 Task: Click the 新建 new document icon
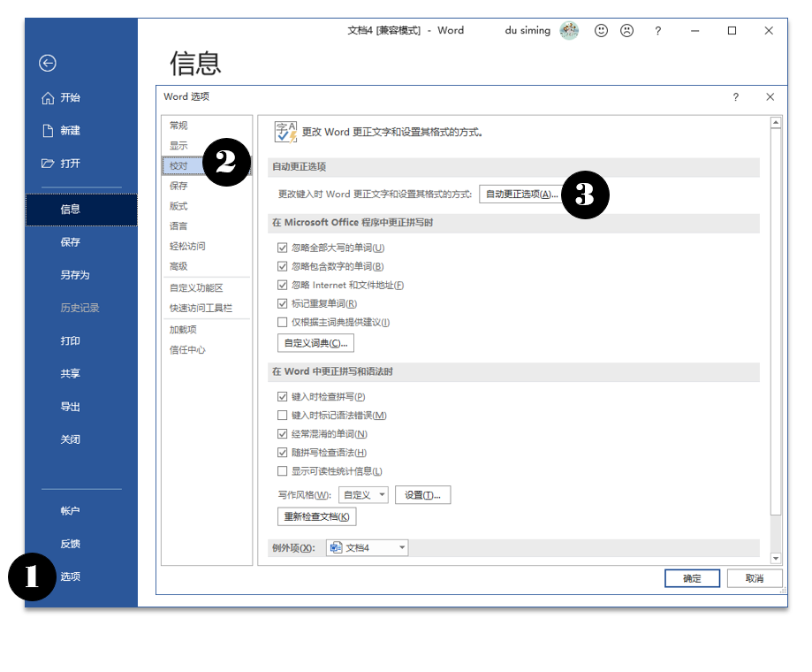pyautogui.click(x=48, y=131)
